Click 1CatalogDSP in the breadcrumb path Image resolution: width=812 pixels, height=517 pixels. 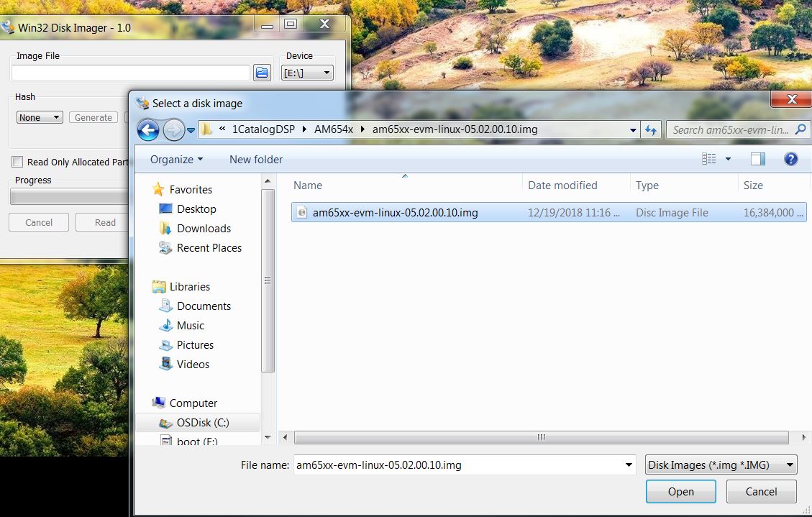pyautogui.click(x=263, y=129)
